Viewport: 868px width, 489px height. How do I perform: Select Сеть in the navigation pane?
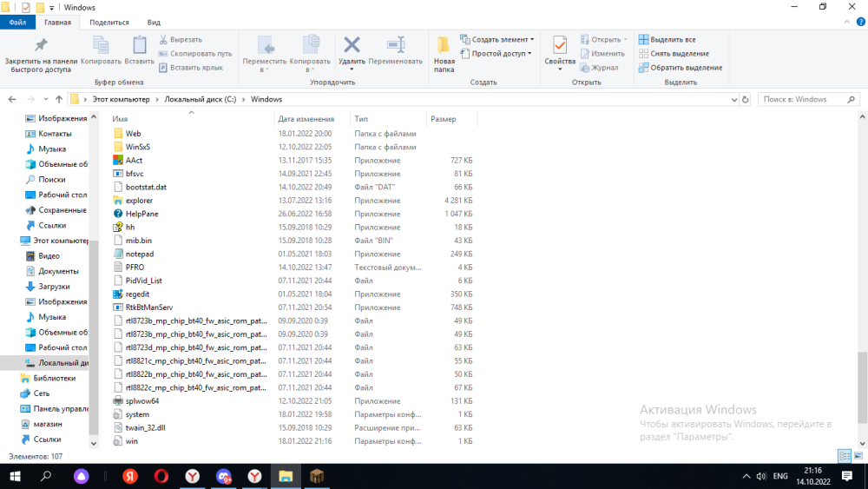(x=42, y=393)
